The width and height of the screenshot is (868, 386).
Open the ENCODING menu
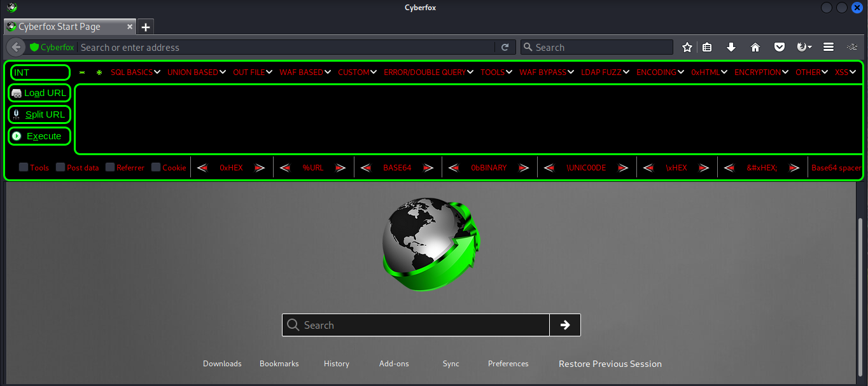[x=660, y=72]
